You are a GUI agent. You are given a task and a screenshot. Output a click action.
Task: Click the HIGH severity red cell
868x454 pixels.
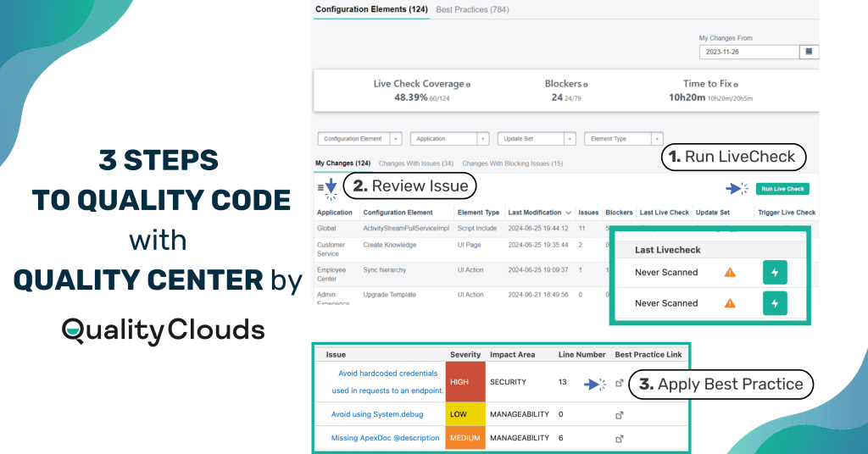465,381
